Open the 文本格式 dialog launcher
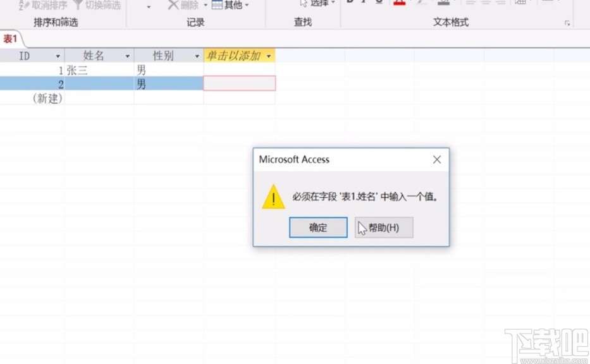This screenshot has width=590, height=364. 568,23
